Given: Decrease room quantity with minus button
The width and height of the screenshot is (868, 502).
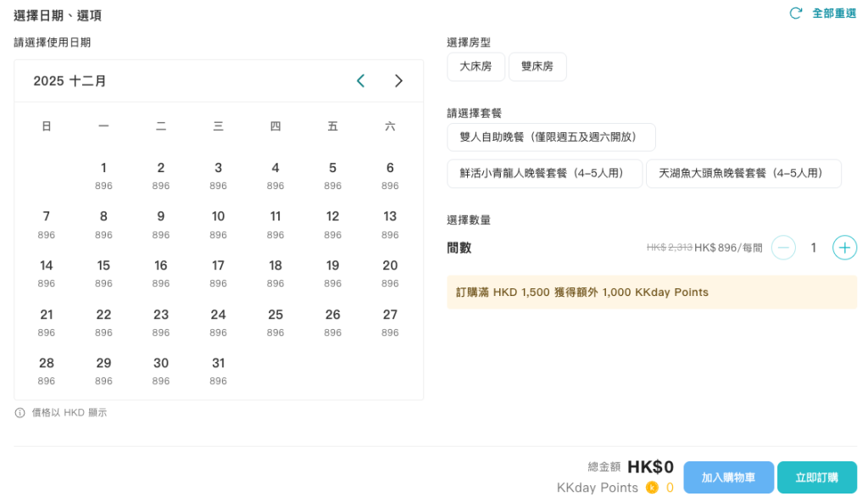Looking at the screenshot, I should pos(783,248).
